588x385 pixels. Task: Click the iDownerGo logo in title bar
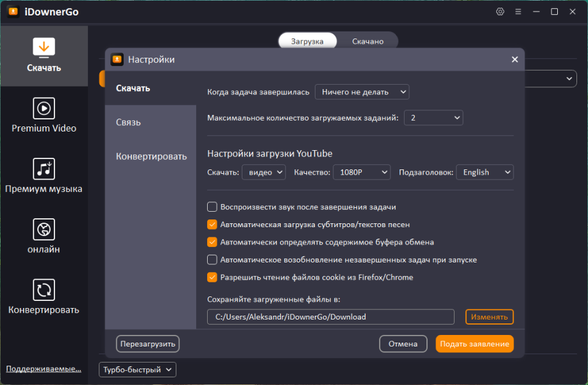click(x=13, y=12)
